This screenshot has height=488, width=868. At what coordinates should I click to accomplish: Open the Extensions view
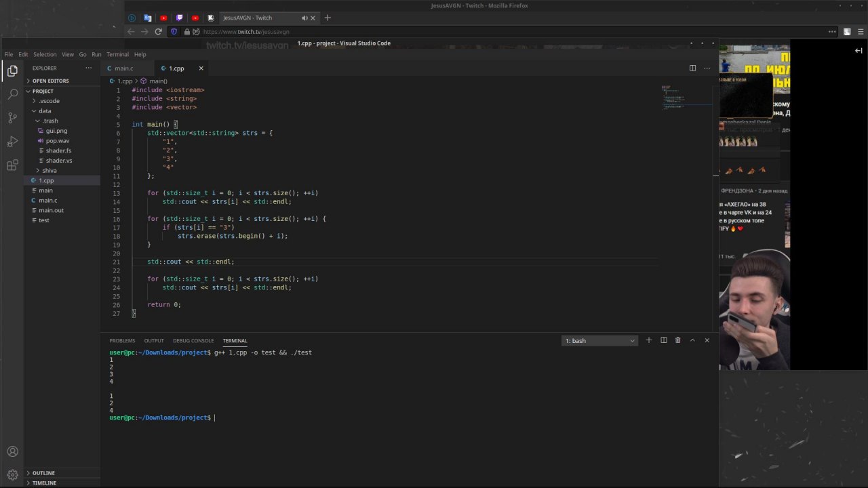pos(12,165)
